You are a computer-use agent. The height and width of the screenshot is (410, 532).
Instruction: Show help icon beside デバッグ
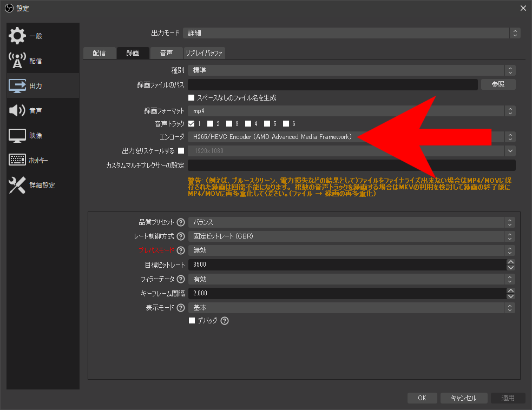pos(225,320)
